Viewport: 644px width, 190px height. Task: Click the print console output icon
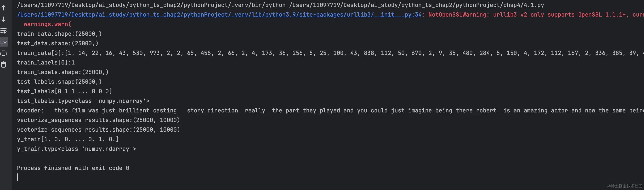pyautogui.click(x=4, y=53)
